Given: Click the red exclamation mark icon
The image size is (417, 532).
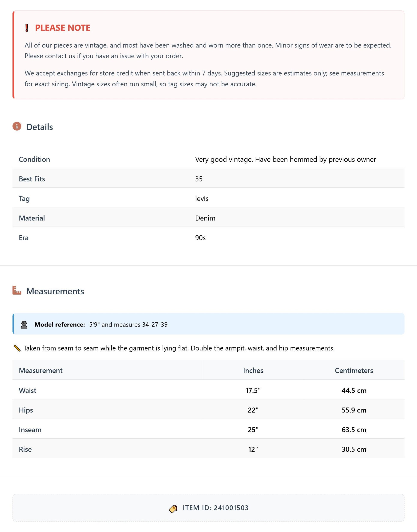Looking at the screenshot, I should [27, 28].
